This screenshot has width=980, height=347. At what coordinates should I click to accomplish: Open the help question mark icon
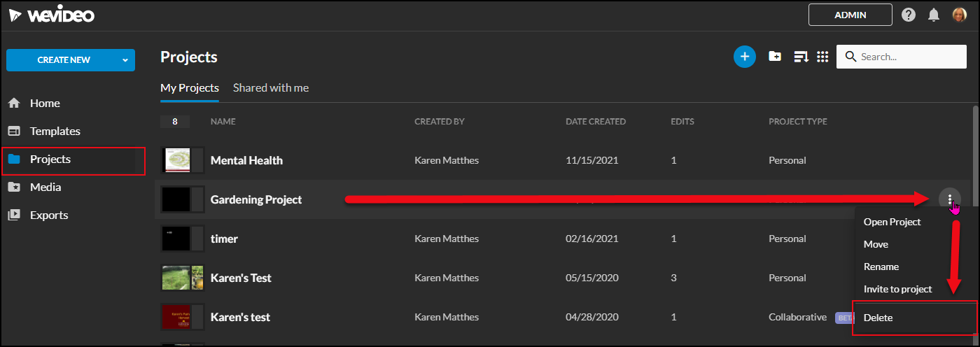tap(909, 15)
